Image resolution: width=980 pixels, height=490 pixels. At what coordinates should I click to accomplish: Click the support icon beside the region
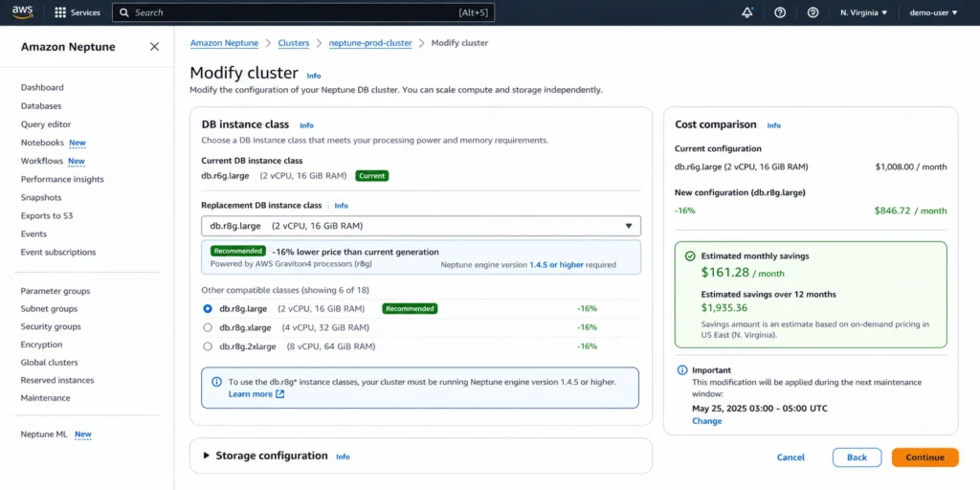click(813, 12)
